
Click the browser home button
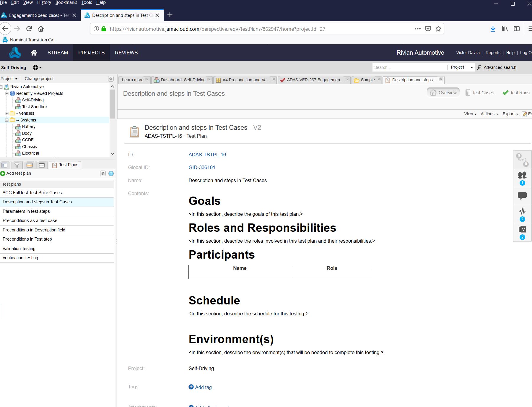(41, 29)
